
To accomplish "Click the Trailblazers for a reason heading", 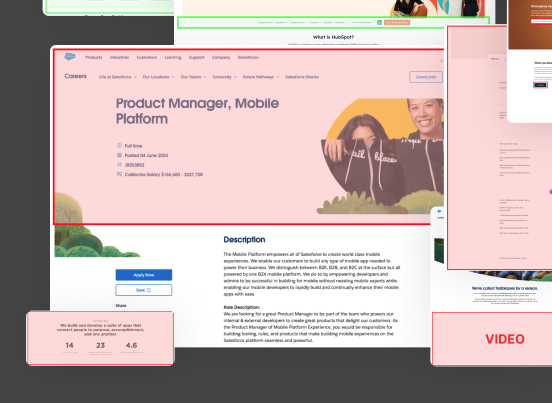I will [x=505, y=288].
